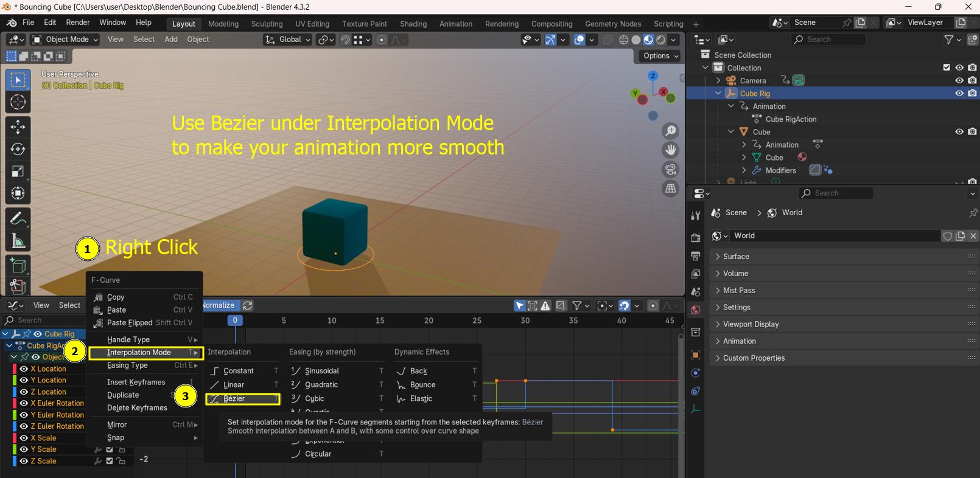Image resolution: width=980 pixels, height=478 pixels.
Task: Toggle Collection exclude checkbox in outliner
Action: point(947,68)
